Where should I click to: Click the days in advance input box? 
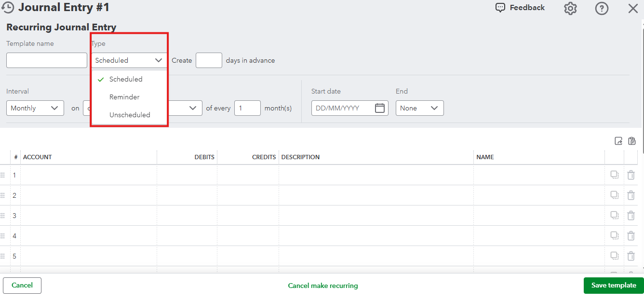[209, 60]
